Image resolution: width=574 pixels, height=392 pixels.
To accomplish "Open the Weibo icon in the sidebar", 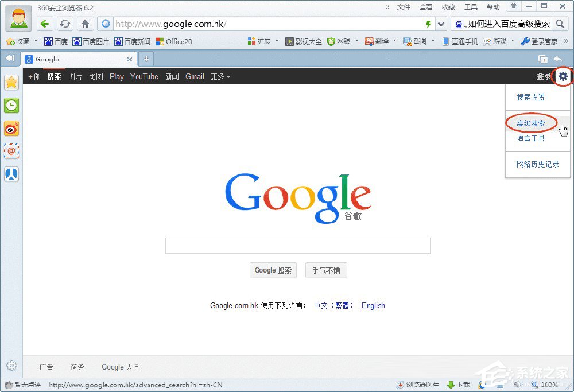I will click(x=11, y=129).
